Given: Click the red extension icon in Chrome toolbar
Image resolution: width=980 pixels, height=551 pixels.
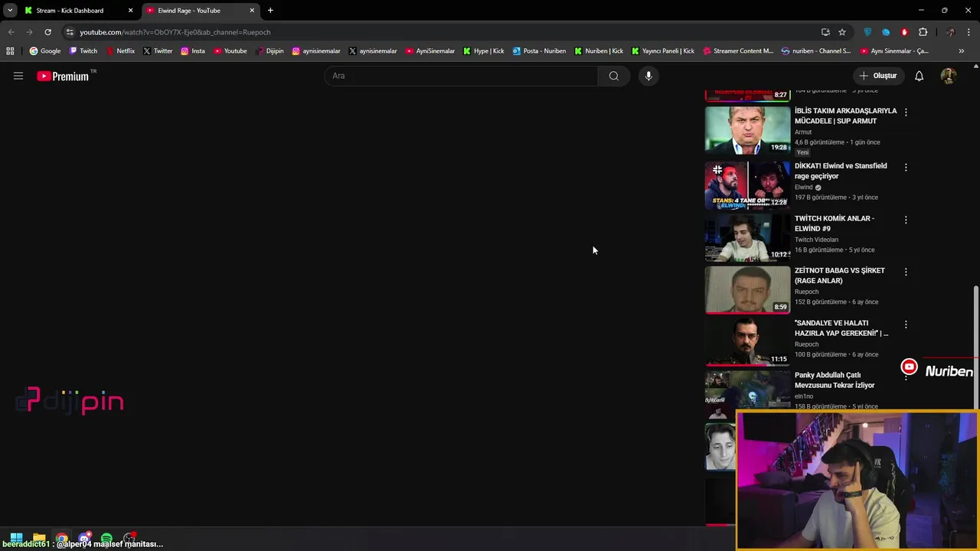Looking at the screenshot, I should click(x=904, y=32).
